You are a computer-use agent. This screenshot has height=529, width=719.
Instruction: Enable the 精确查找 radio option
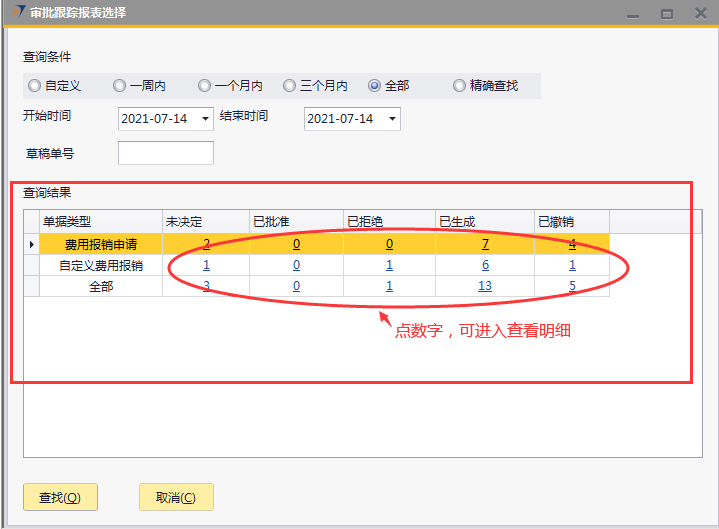point(460,86)
